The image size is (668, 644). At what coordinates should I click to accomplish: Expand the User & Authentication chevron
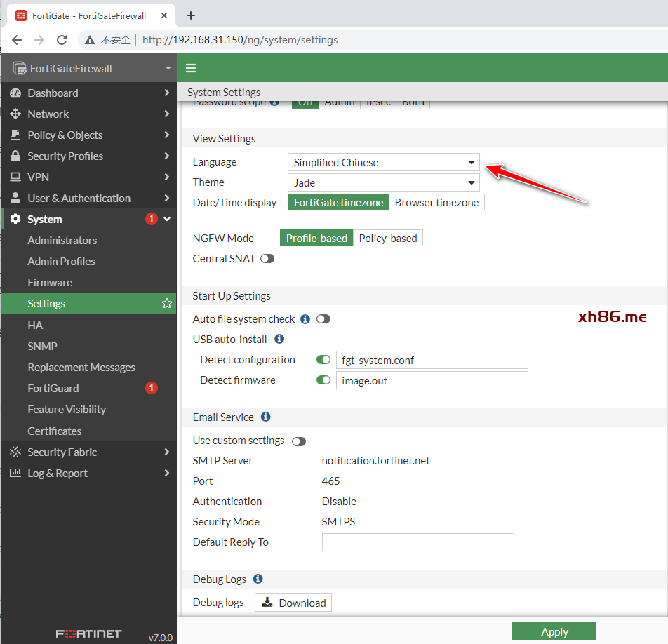click(166, 198)
